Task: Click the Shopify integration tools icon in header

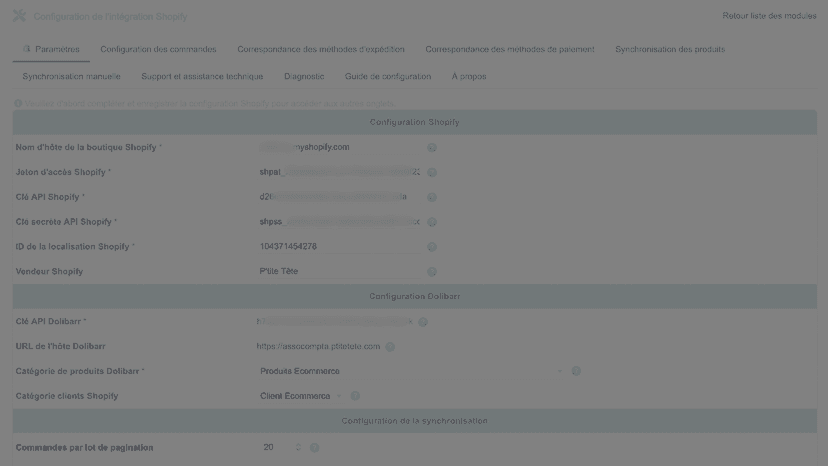Action: click(x=20, y=16)
